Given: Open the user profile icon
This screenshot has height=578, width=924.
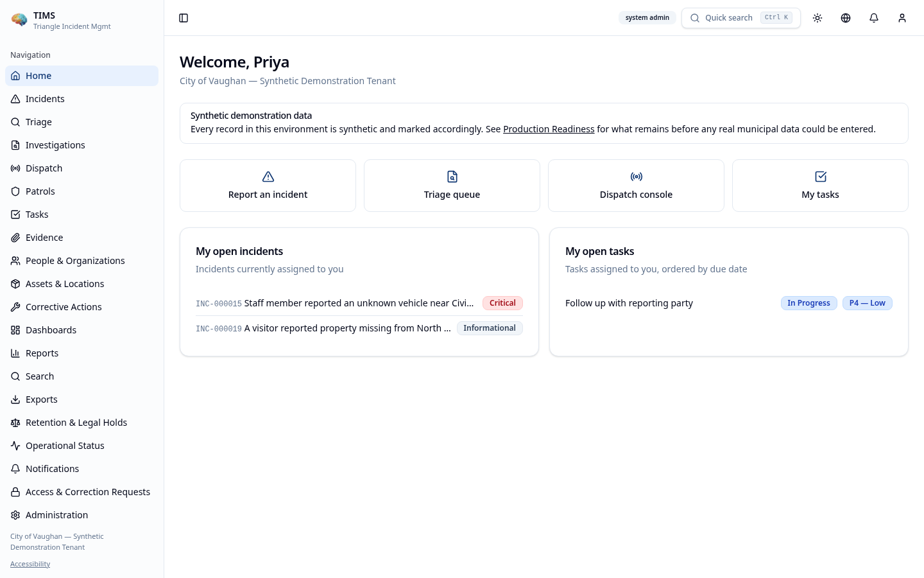Looking at the screenshot, I should pyautogui.click(x=902, y=18).
